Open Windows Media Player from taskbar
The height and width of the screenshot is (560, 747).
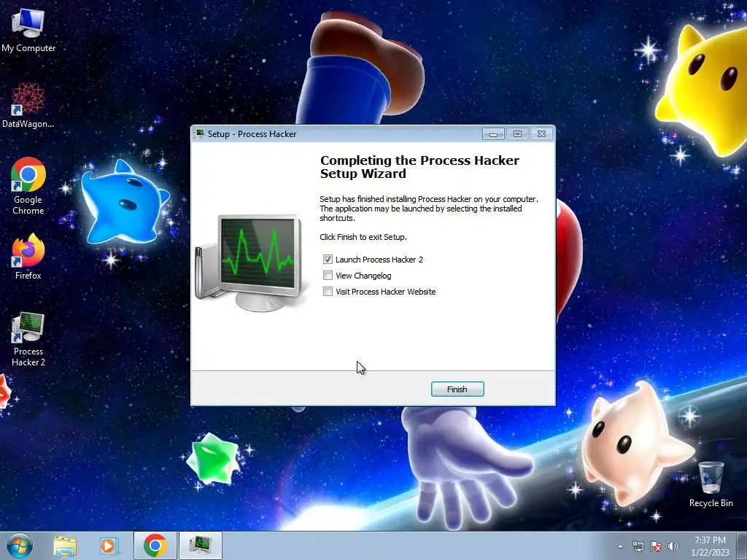[109, 545]
